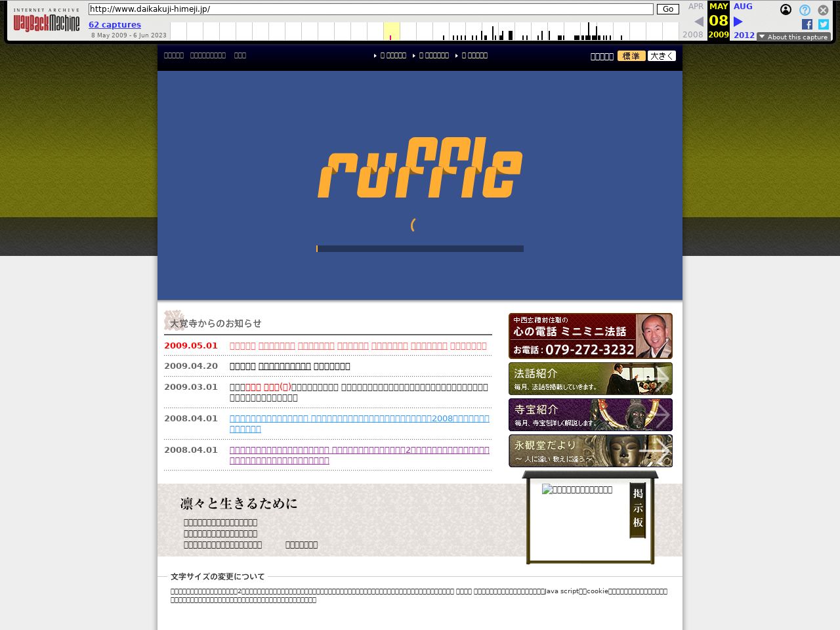
Task: Open the 永観堂だより banner
Action: coord(591,451)
